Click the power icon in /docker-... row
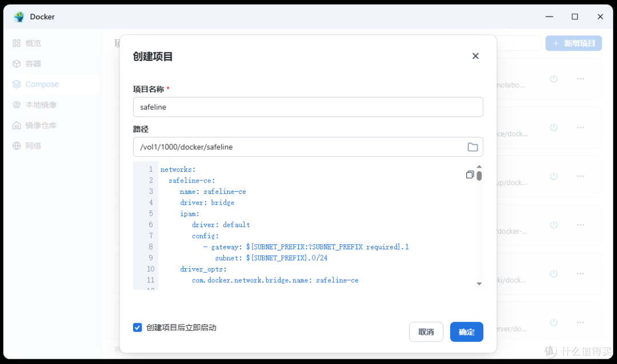Image resolution: width=617 pixels, height=364 pixels. [554, 225]
